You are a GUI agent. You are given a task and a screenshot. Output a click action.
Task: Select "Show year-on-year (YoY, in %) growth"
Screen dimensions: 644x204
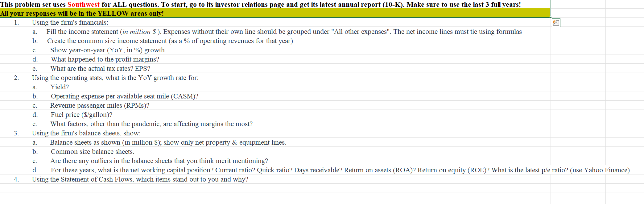tap(107, 50)
